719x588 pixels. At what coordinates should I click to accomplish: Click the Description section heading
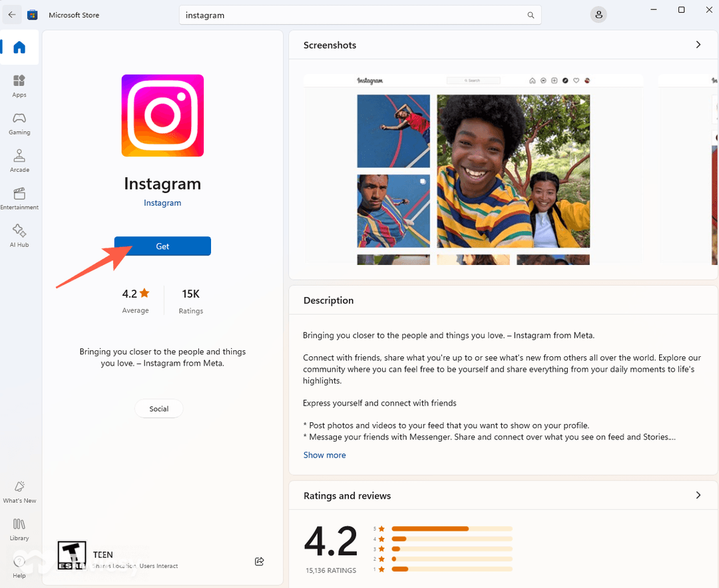[x=328, y=300]
